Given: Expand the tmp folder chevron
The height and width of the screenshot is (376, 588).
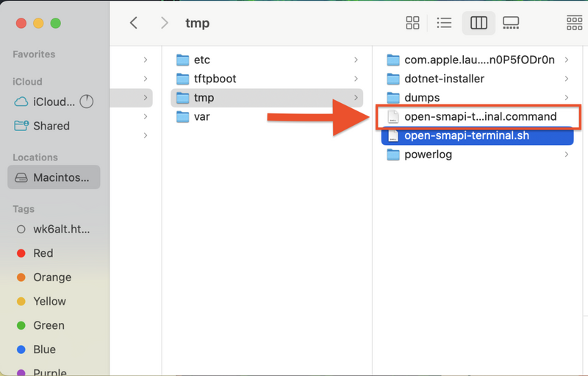Looking at the screenshot, I should [x=356, y=98].
